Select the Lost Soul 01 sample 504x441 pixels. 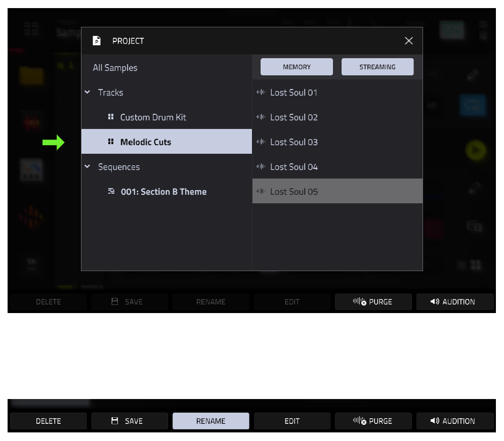point(338,93)
